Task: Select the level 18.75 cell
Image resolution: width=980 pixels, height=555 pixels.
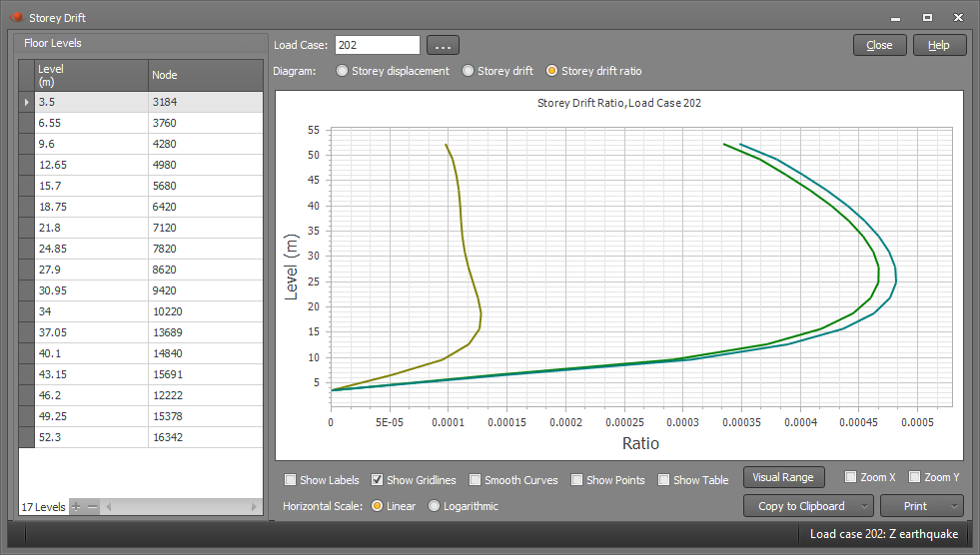Action: coord(91,207)
